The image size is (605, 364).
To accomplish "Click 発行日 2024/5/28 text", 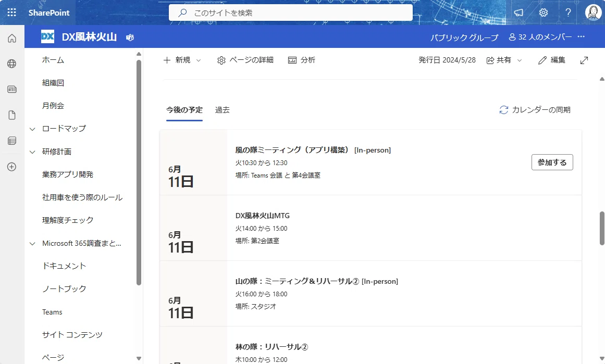I will tap(447, 60).
